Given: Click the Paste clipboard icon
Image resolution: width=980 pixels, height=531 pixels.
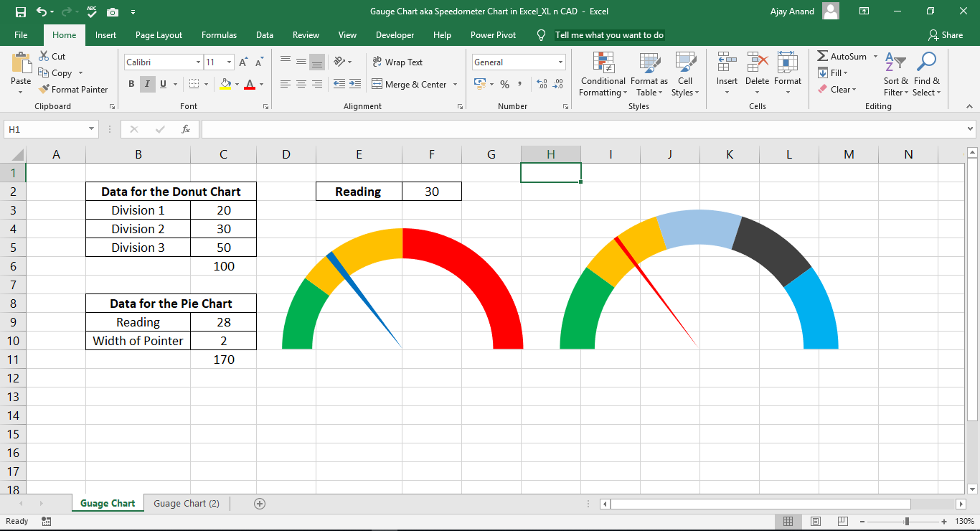Looking at the screenshot, I should (21, 63).
